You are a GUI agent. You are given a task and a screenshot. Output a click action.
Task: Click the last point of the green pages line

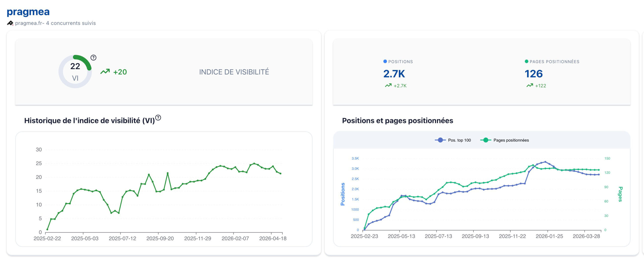click(599, 170)
